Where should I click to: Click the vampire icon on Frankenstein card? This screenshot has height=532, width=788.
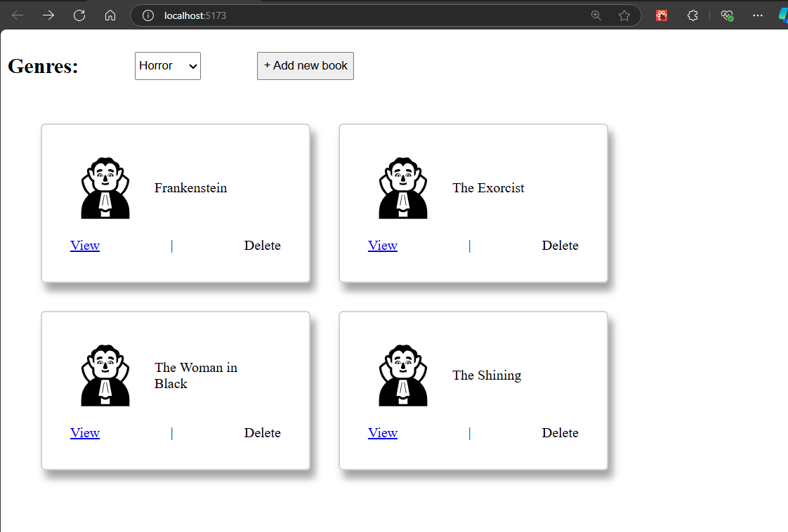coord(105,188)
